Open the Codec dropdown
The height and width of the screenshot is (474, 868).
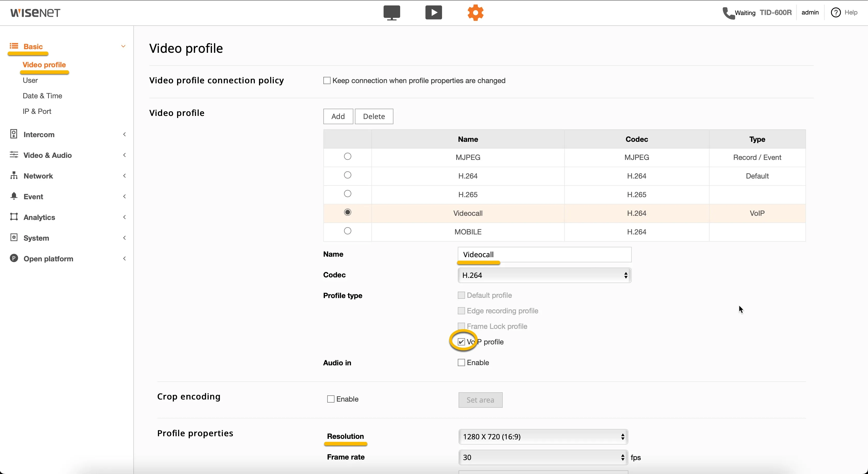coord(545,275)
